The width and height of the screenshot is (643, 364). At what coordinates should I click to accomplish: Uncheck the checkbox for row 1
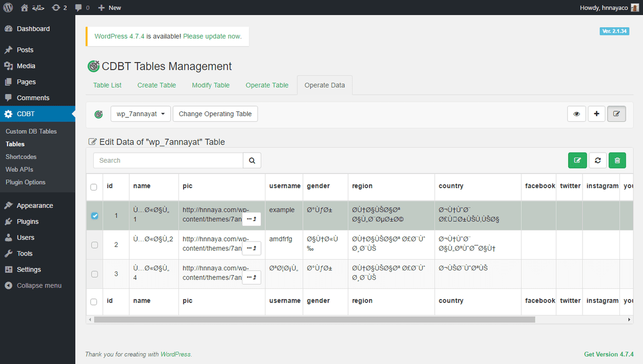(x=94, y=216)
